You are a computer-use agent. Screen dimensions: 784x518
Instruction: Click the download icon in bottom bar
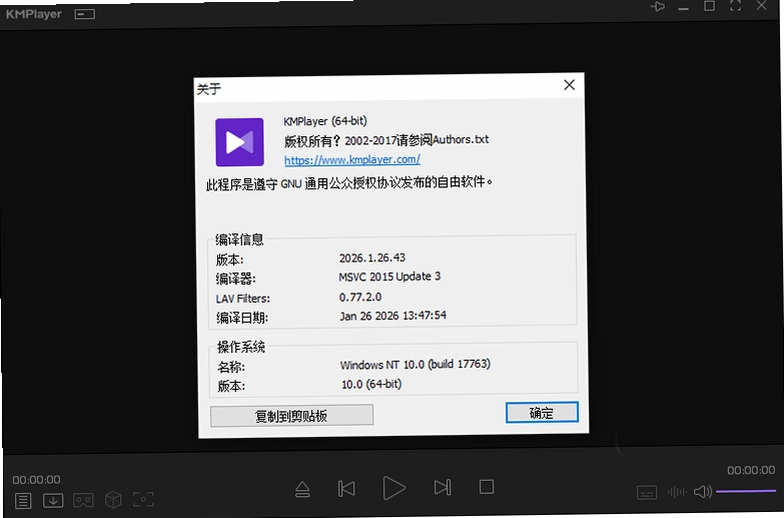[53, 500]
